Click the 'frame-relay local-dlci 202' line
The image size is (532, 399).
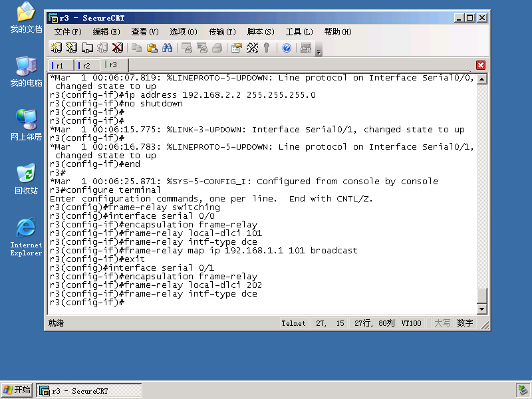click(156, 285)
